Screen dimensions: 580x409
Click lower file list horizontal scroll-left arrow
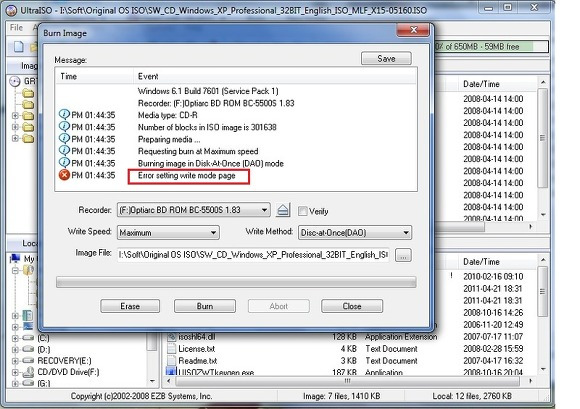(168, 380)
